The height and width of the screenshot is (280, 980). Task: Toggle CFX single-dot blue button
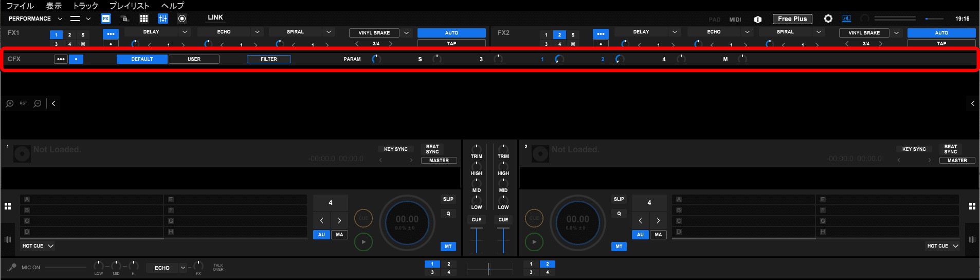click(x=76, y=59)
